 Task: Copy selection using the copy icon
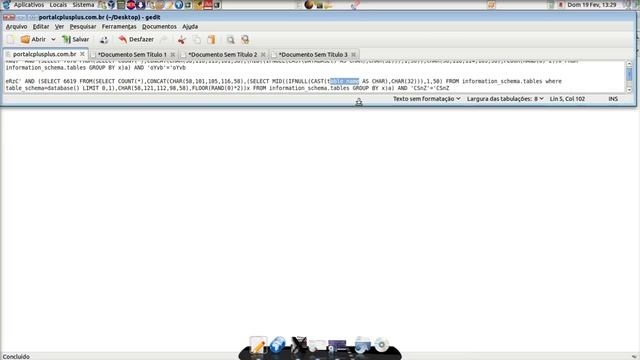coord(197,40)
